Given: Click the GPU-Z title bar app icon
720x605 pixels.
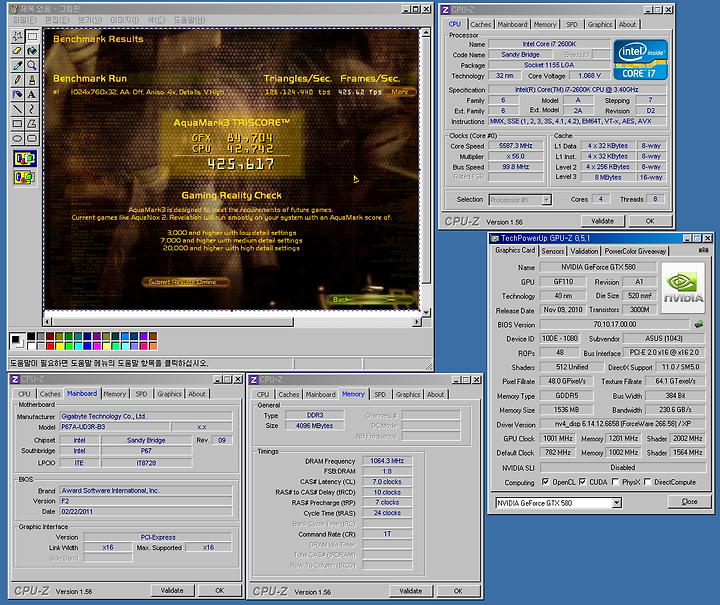Looking at the screenshot, I should [x=495, y=238].
